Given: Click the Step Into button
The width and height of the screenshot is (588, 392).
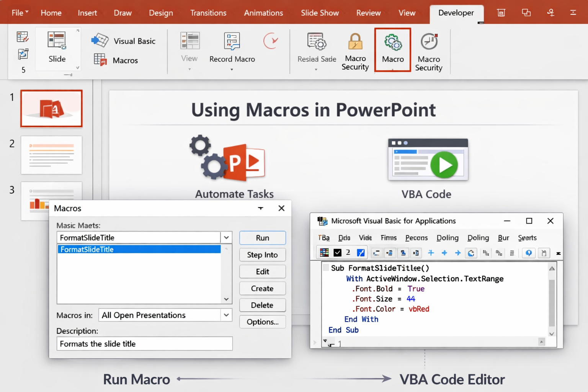Looking at the screenshot, I should pyautogui.click(x=262, y=255).
